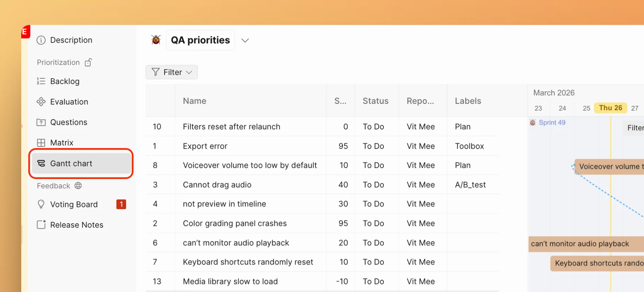Click the Matrix grid icon
644x292 pixels.
coord(41,143)
